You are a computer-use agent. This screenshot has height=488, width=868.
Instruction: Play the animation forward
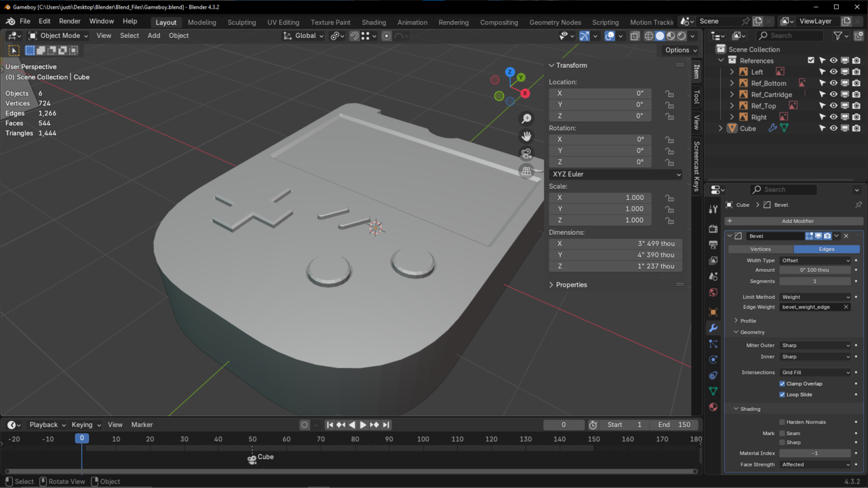pos(363,425)
